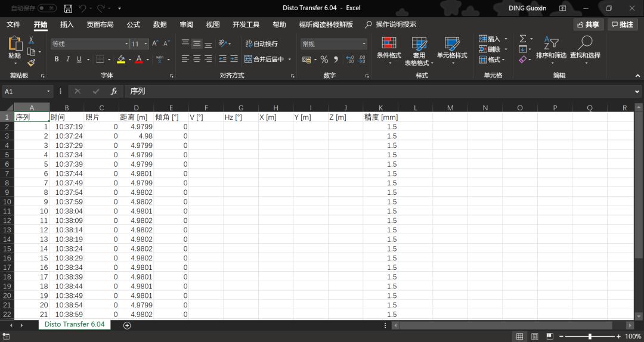Click the center horizontally icon

click(197, 59)
